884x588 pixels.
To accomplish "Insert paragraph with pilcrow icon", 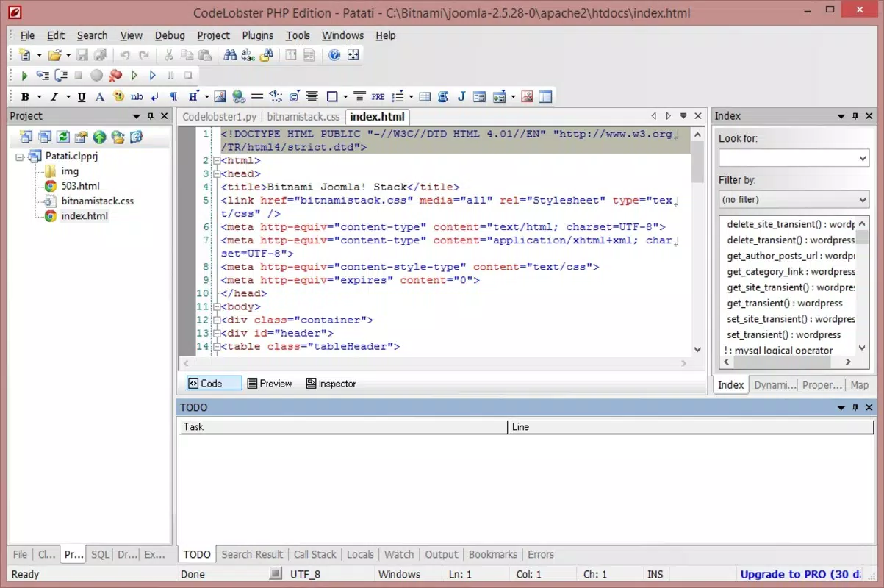I will [173, 96].
